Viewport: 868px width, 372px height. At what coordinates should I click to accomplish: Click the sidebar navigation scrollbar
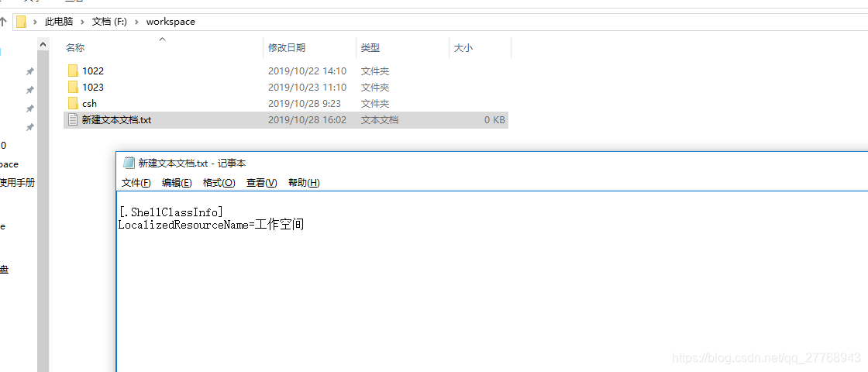tap(43, 205)
